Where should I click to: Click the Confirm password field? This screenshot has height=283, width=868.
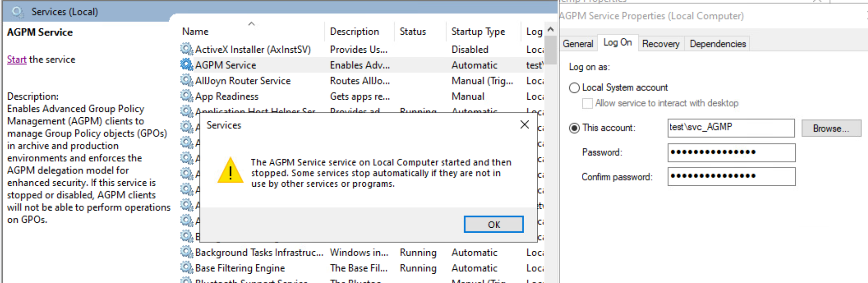pos(731,176)
